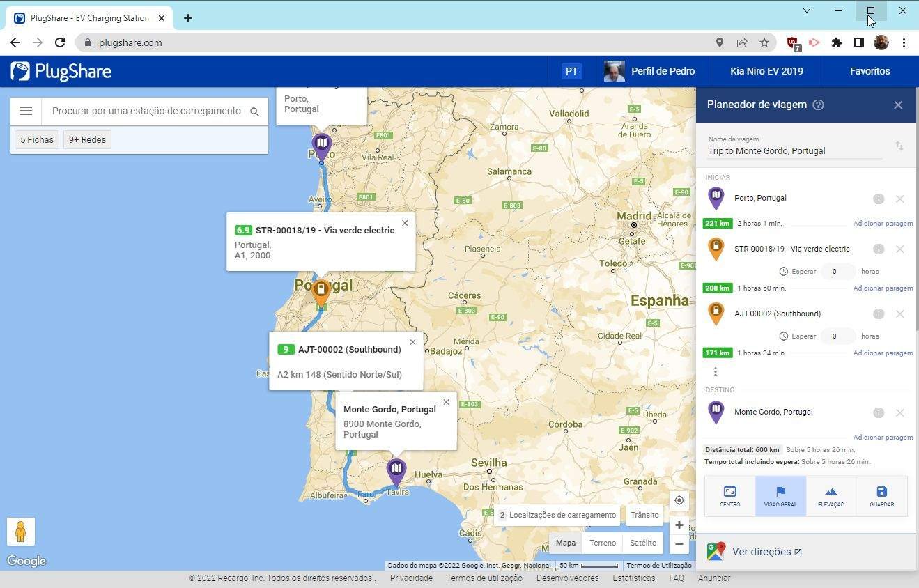The width and height of the screenshot is (919, 588).
Task: Open Favoritos in the top navigation
Action: click(x=870, y=71)
